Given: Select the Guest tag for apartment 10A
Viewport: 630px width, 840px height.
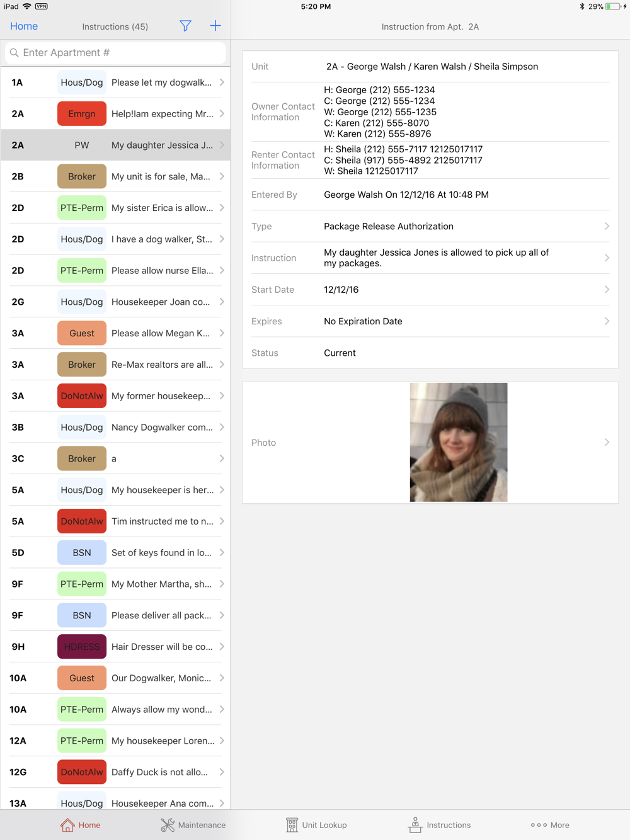Looking at the screenshot, I should (82, 678).
